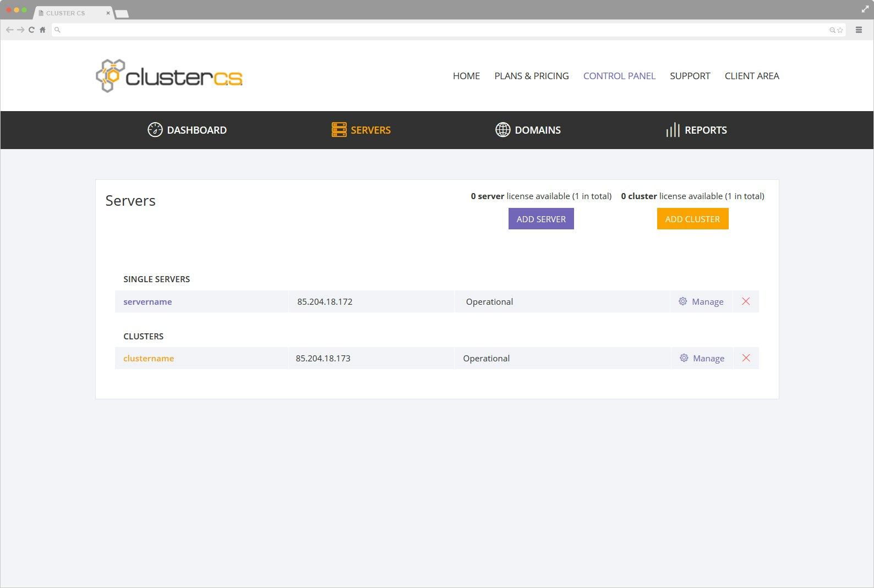Switch to Domains section
The image size is (874, 588).
click(528, 130)
